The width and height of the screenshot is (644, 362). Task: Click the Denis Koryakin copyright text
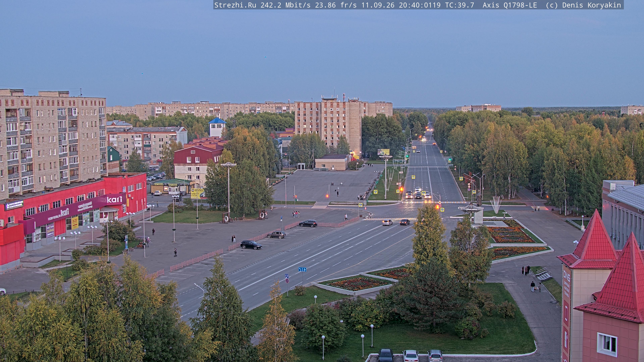tap(592, 5)
